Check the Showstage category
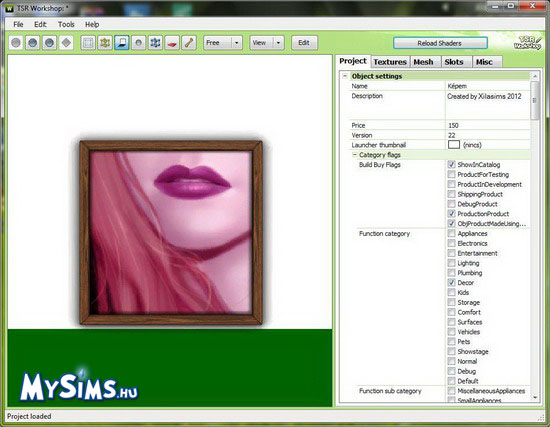Screen dimensions: 550x427 452,351
